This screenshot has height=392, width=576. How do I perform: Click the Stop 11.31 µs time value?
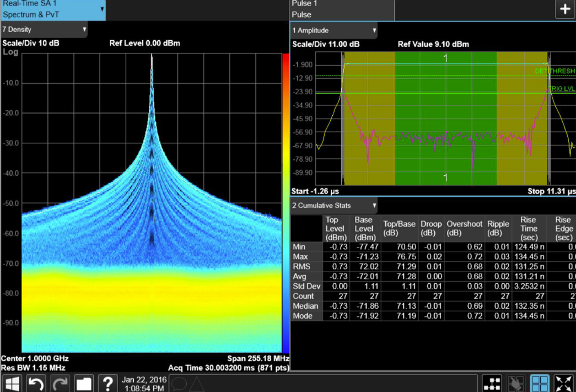[551, 191]
